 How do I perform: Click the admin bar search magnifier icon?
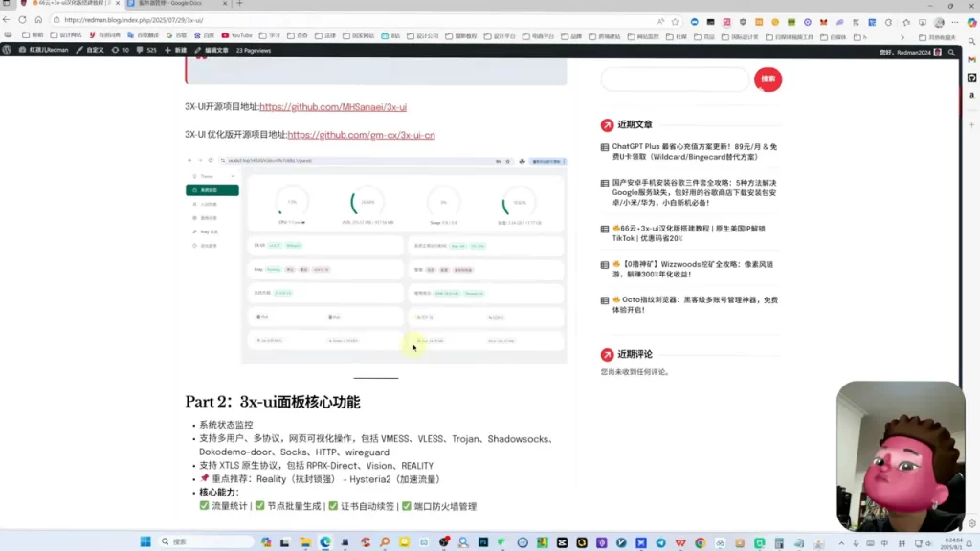pos(951,53)
